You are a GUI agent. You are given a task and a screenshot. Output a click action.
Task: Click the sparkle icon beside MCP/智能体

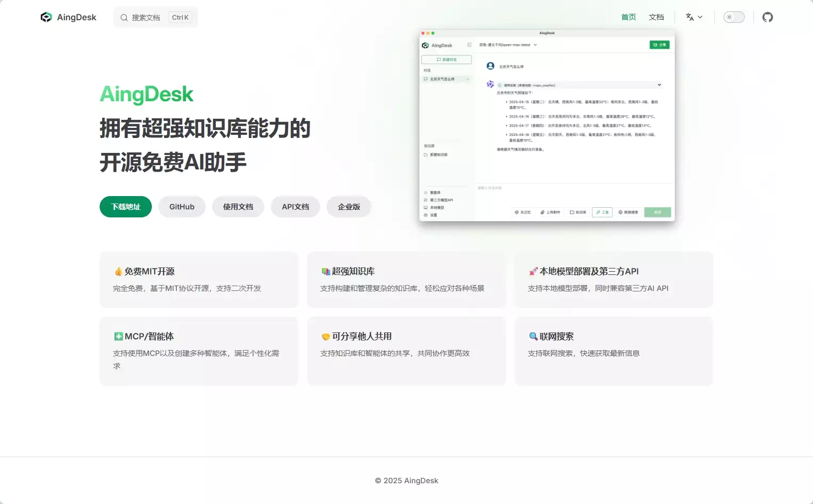click(118, 337)
